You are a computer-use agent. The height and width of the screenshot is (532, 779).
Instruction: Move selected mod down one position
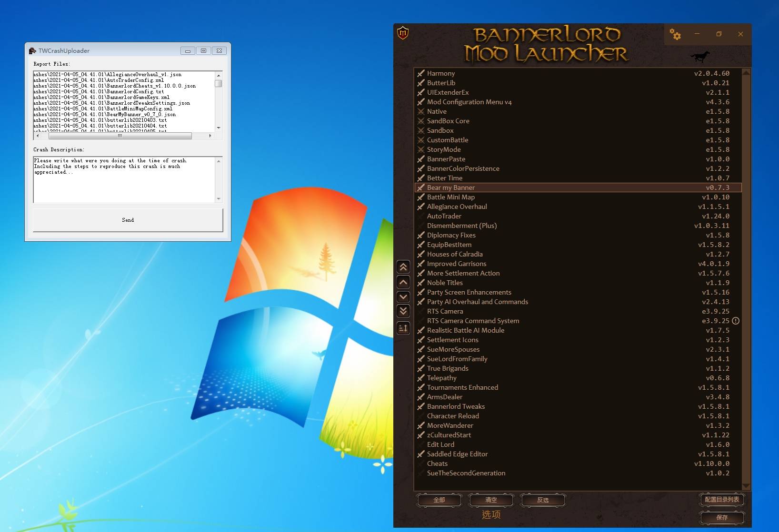[403, 297]
